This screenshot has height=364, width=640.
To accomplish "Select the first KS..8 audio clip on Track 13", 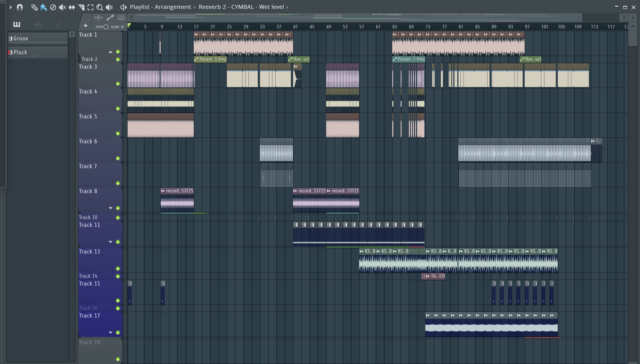I will (367, 260).
